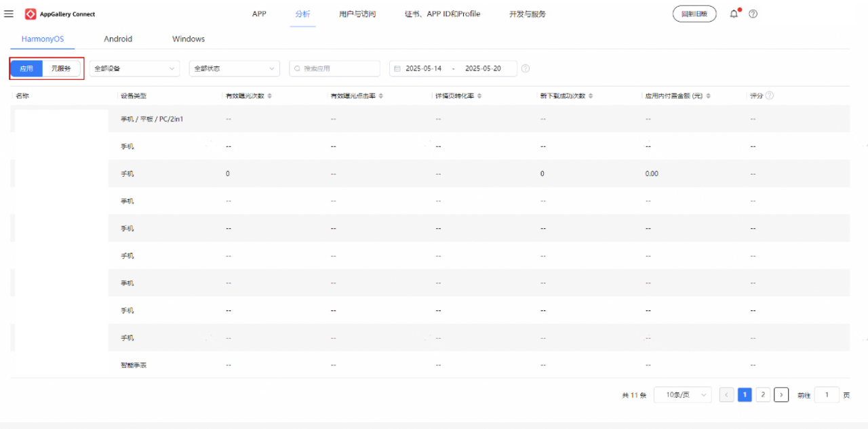Switch to the 元服务 toggle option
This screenshot has width=868, height=429.
pos(61,68)
